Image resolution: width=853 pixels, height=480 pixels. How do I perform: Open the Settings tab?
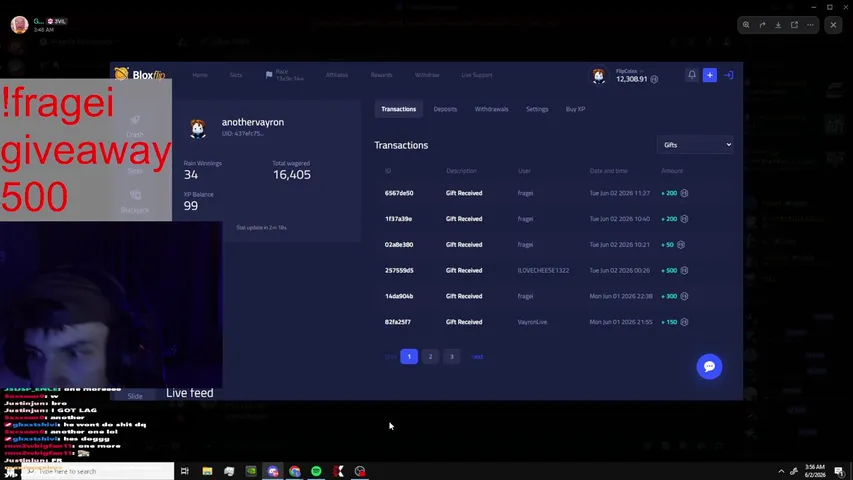(537, 109)
